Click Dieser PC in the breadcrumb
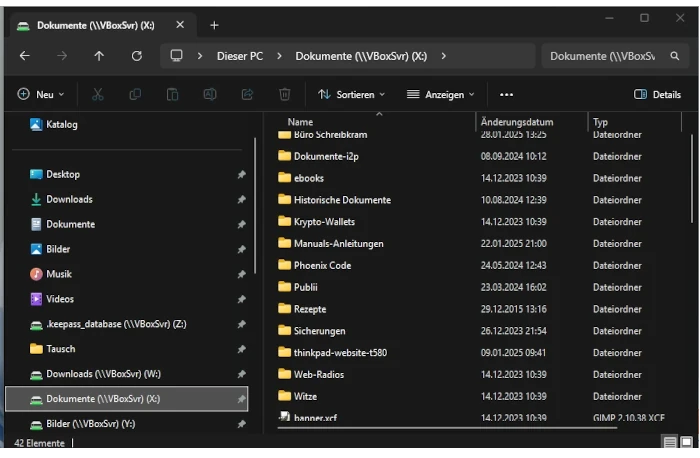Screen dimensions: 700x458 tap(240, 56)
